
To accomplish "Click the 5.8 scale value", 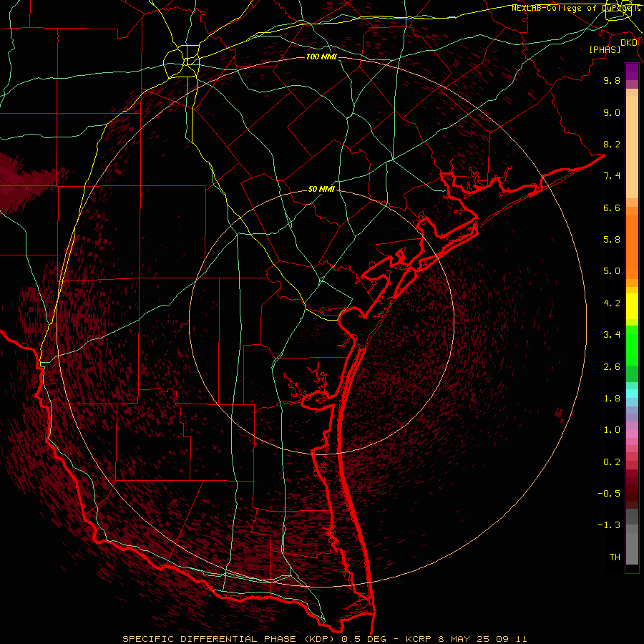I will point(612,240).
